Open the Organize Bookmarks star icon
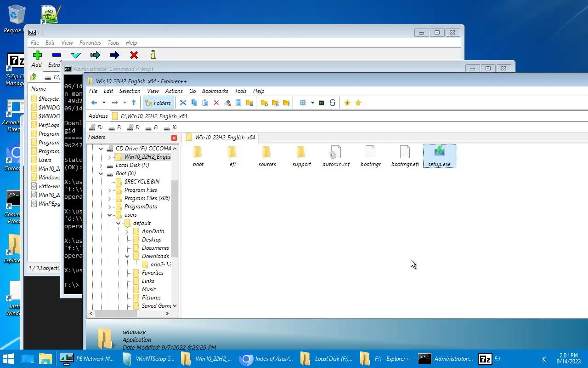The width and height of the screenshot is (588, 368). pyautogui.click(x=358, y=103)
